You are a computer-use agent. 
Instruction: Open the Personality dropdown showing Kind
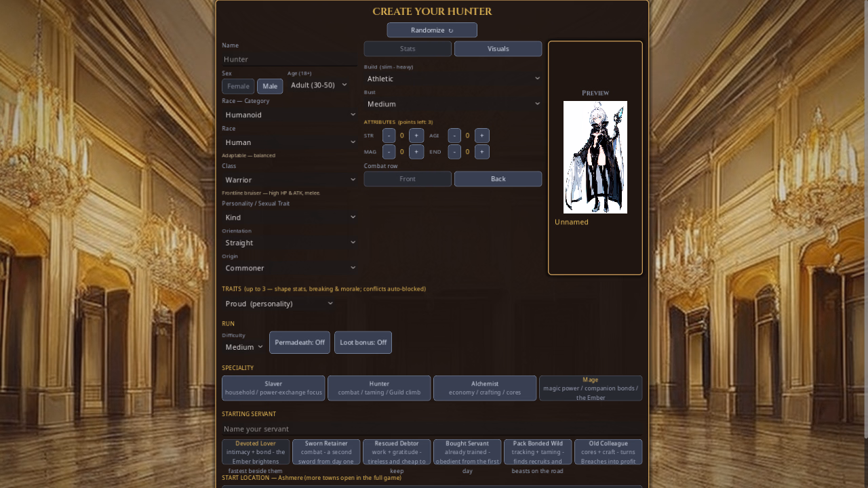coord(290,217)
